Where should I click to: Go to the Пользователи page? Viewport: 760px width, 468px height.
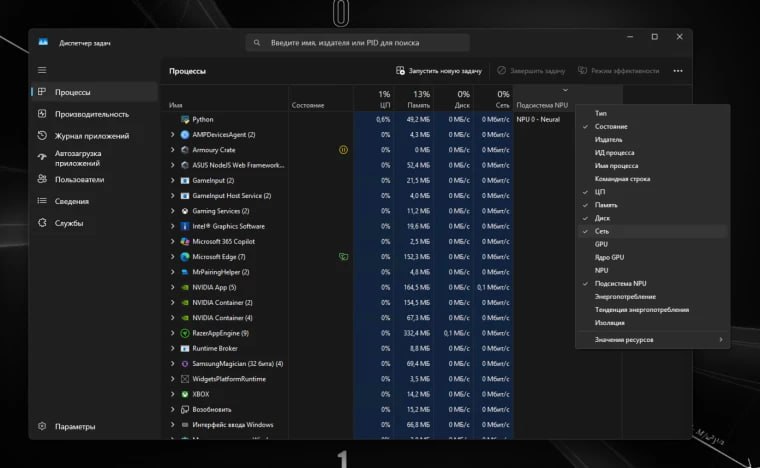pyautogui.click(x=94, y=179)
